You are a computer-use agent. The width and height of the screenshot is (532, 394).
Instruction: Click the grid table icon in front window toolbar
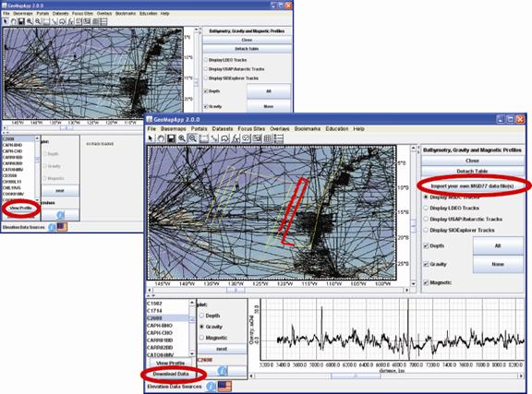click(x=268, y=138)
